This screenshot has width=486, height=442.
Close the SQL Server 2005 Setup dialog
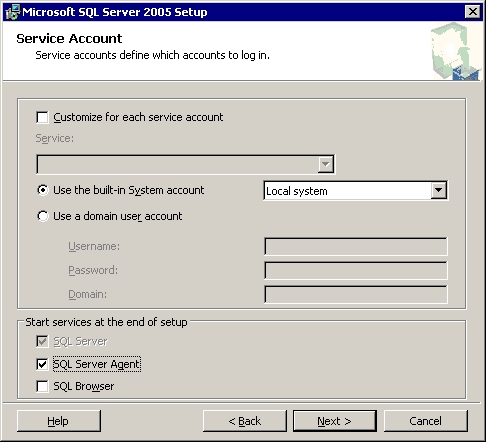pos(473,12)
